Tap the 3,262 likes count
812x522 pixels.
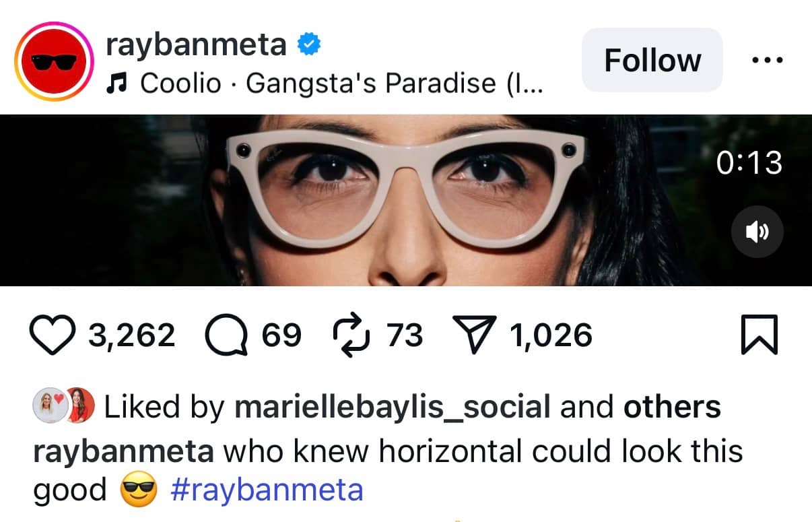pos(131,335)
